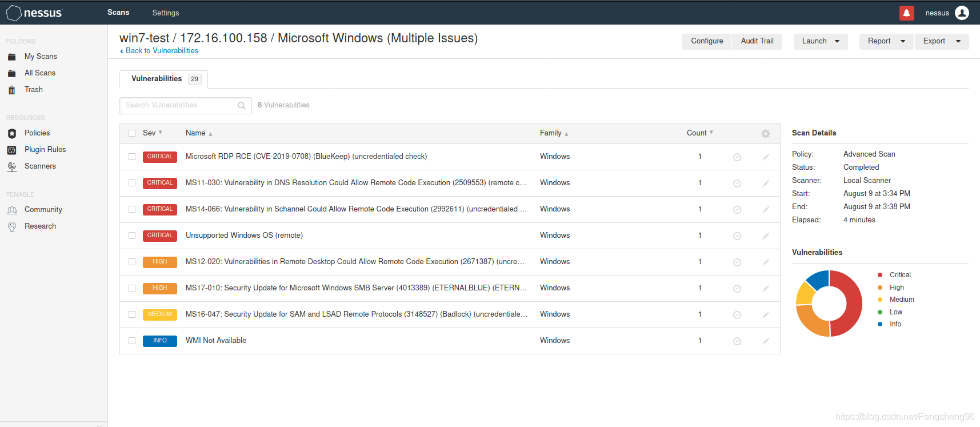Check the MS17-010 ETERNALBLUE row checkbox
This screenshot has width=980, height=427.
pyautogui.click(x=132, y=288)
